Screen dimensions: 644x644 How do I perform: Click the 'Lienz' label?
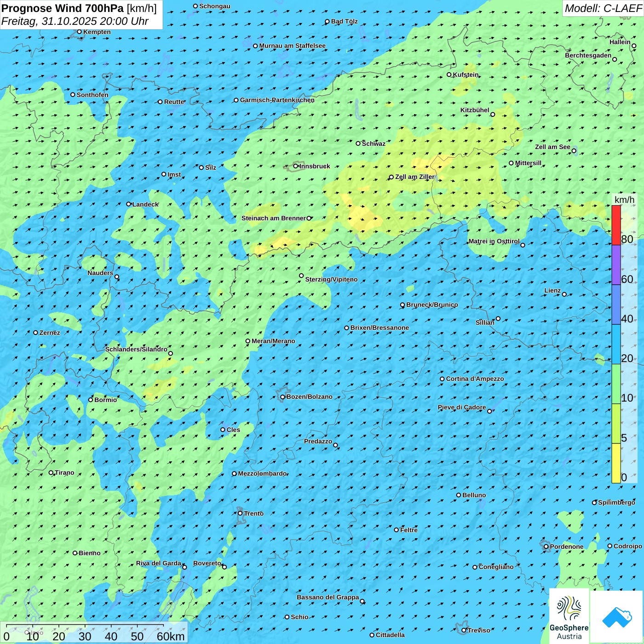(x=552, y=291)
